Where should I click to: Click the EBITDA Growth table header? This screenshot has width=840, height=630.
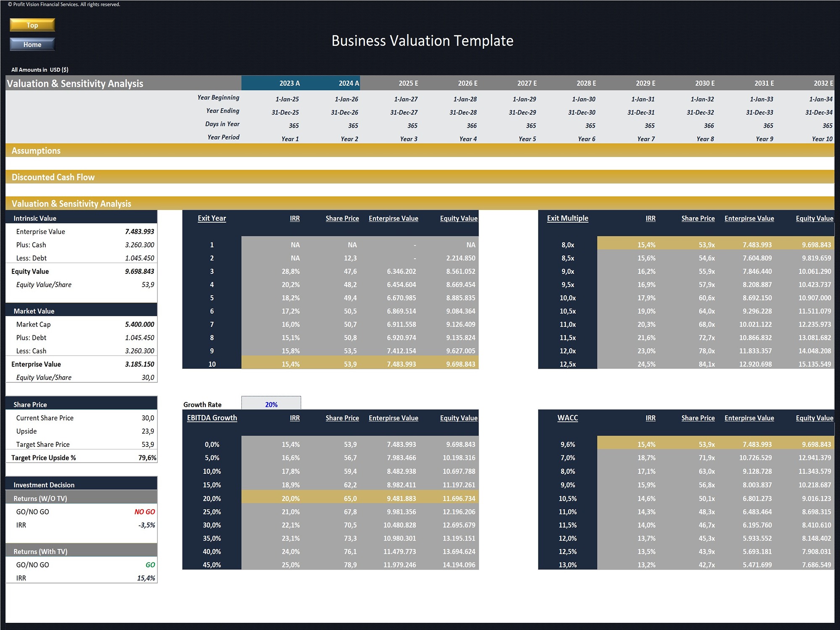[212, 418]
